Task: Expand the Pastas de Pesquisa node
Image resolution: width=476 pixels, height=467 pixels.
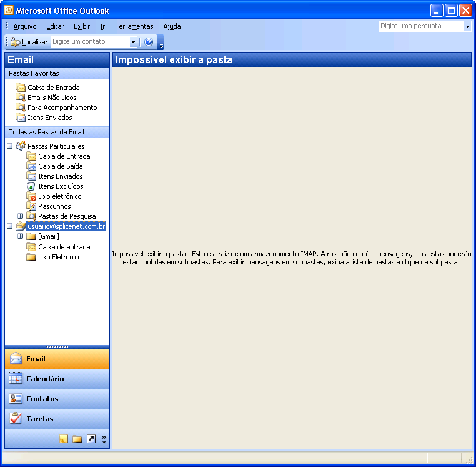Action: click(21, 216)
